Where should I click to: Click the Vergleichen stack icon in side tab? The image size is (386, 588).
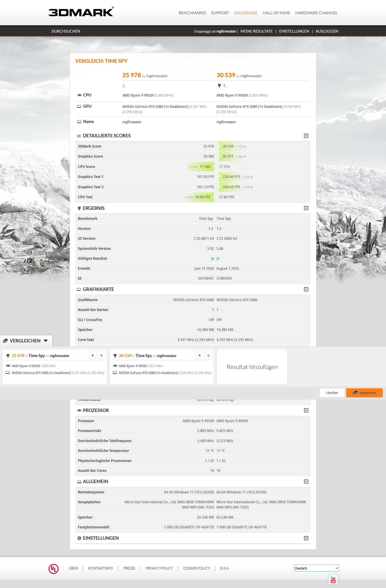coord(5,341)
